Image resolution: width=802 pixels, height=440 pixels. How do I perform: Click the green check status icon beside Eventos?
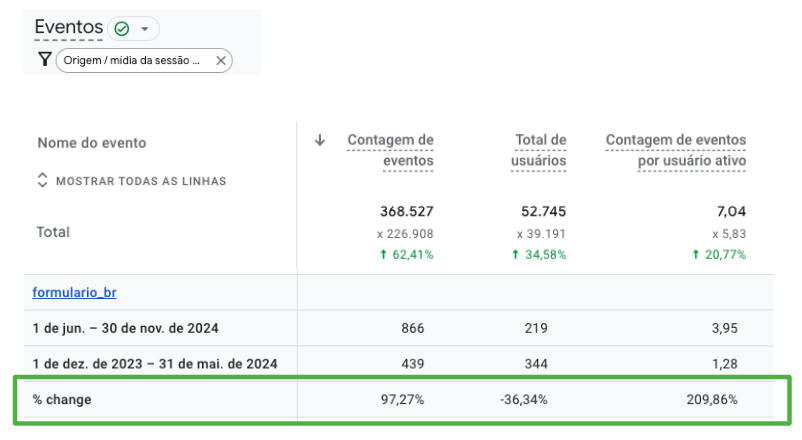[x=122, y=29]
